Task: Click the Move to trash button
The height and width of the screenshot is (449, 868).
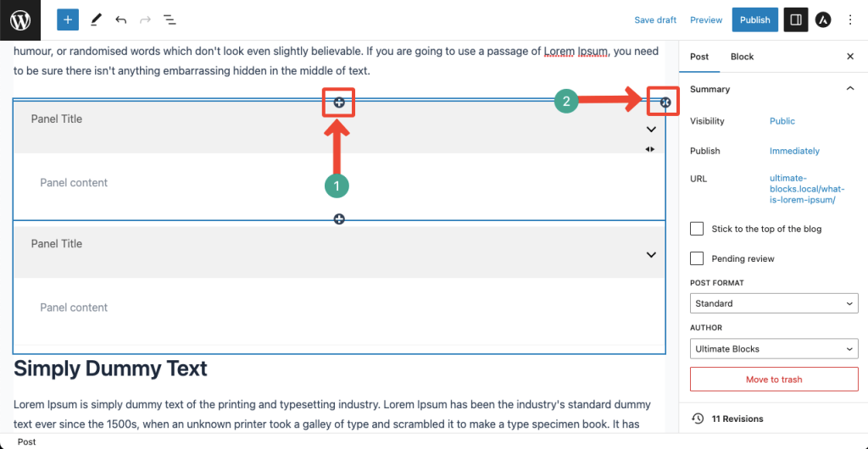Action: point(774,380)
